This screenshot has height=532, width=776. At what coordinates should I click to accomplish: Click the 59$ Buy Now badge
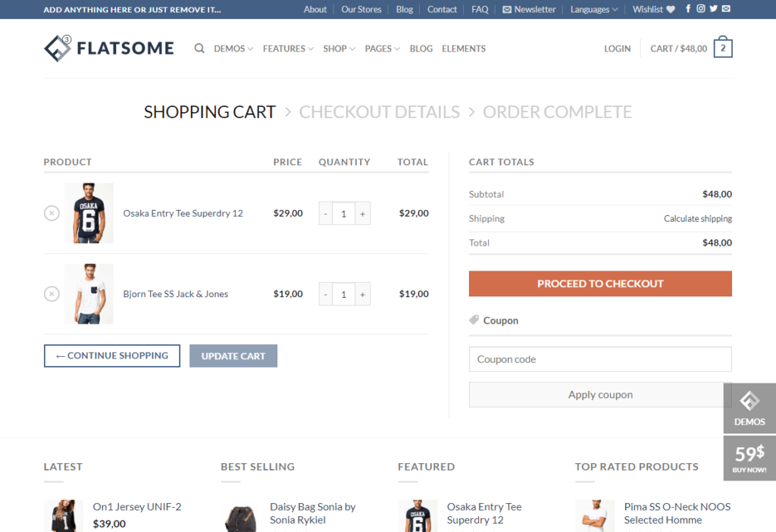tap(749, 458)
